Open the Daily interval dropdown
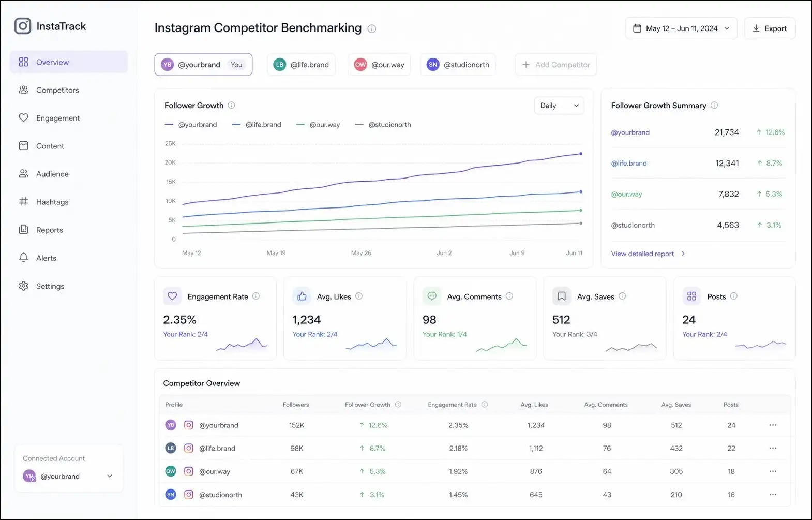This screenshot has width=812, height=520. pos(559,106)
